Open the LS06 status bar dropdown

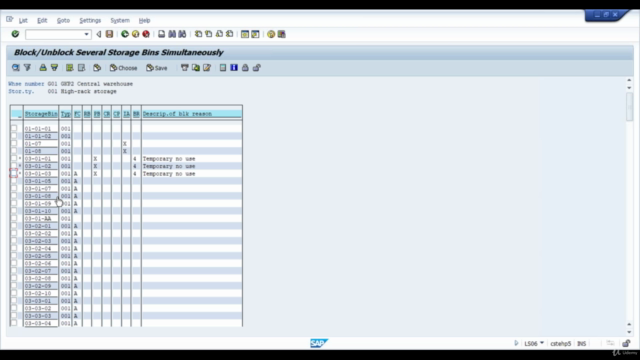click(542, 343)
